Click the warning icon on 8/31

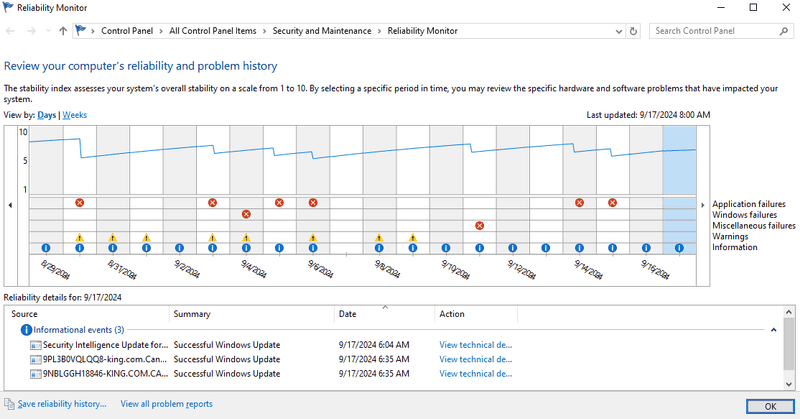click(x=113, y=238)
